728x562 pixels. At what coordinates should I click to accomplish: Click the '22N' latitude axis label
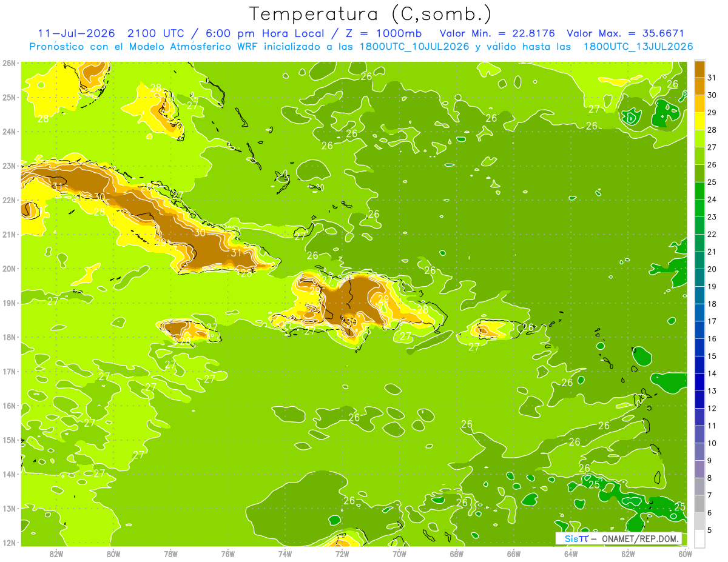[9, 200]
